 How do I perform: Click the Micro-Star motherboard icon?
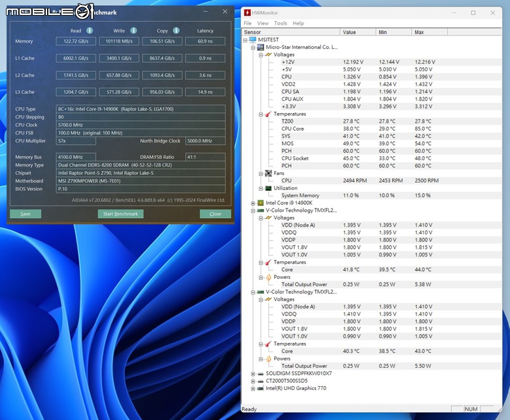pyautogui.click(x=260, y=47)
